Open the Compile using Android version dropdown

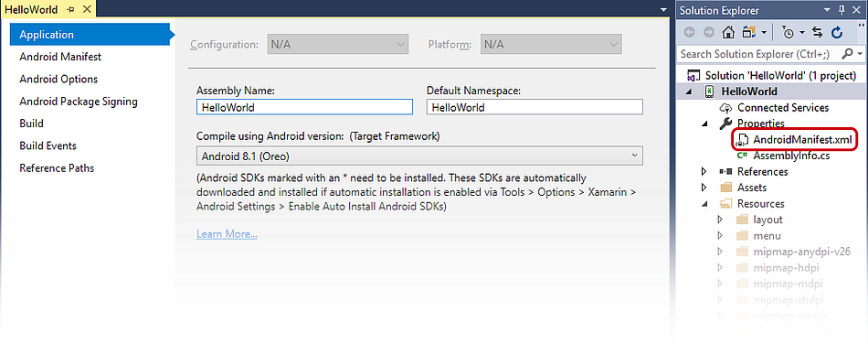tap(419, 156)
